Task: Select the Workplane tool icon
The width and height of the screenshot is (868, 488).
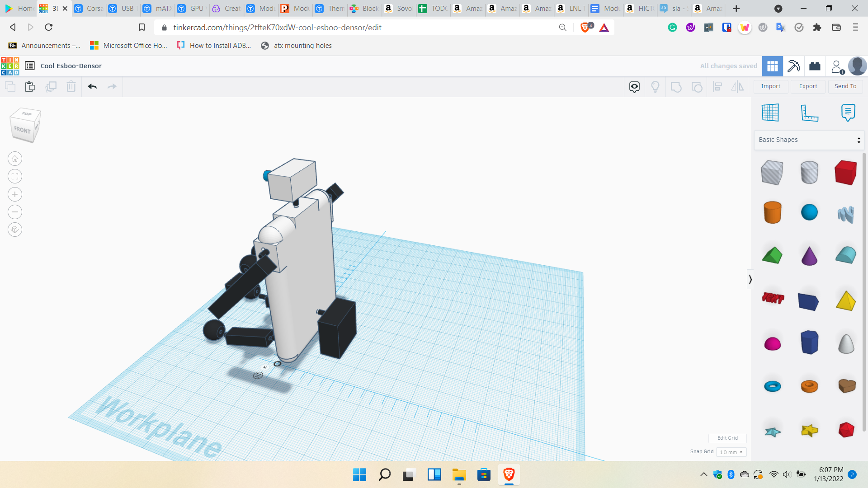Action: click(770, 113)
